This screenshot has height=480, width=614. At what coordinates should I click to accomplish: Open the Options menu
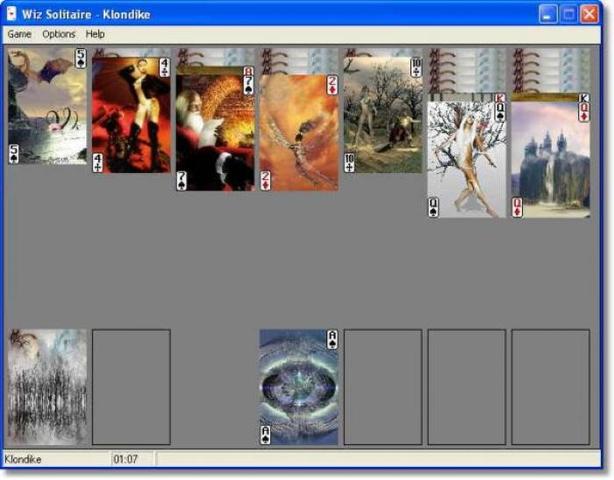(x=58, y=34)
